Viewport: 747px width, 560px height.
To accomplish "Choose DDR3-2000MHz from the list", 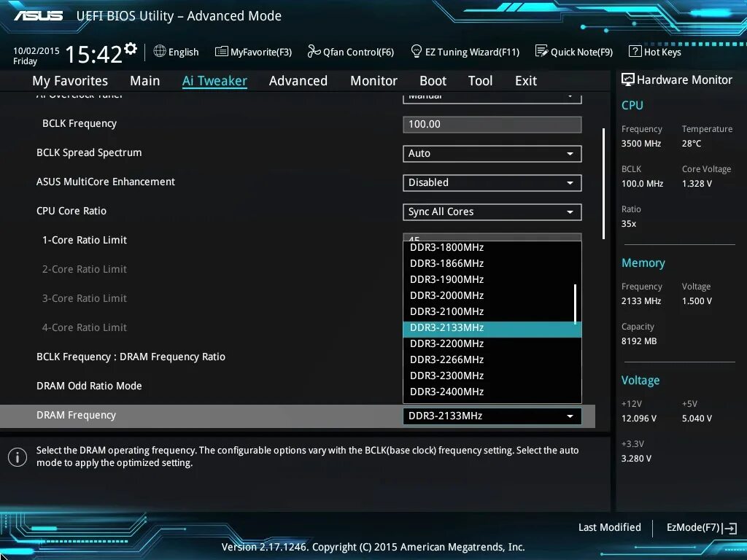I will click(492, 296).
